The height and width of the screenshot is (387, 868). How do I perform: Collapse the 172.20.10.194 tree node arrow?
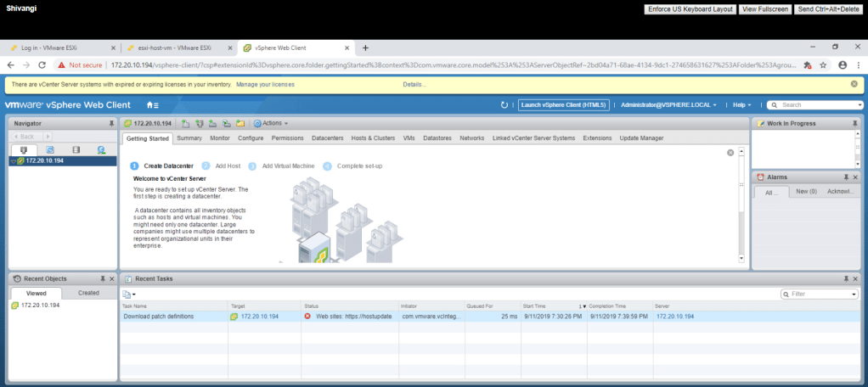pyautogui.click(x=13, y=160)
